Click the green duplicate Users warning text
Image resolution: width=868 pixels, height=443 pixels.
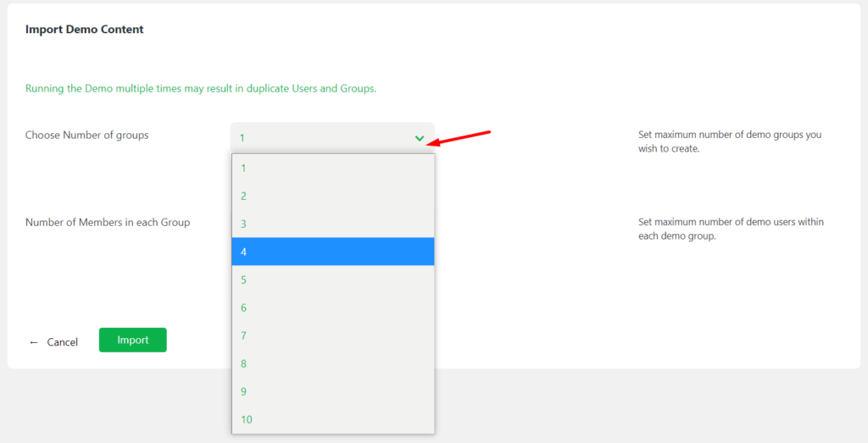point(200,88)
